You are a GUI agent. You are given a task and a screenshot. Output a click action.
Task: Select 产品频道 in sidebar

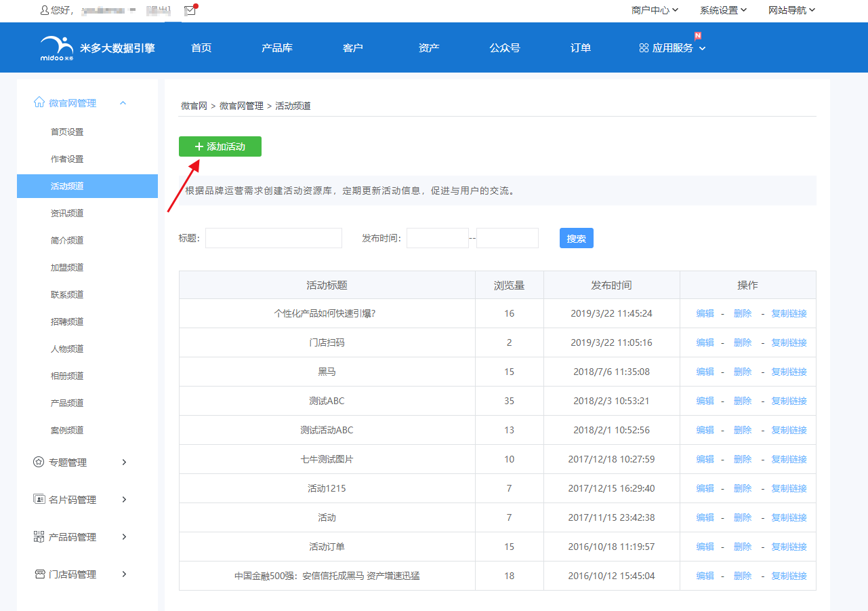point(67,403)
